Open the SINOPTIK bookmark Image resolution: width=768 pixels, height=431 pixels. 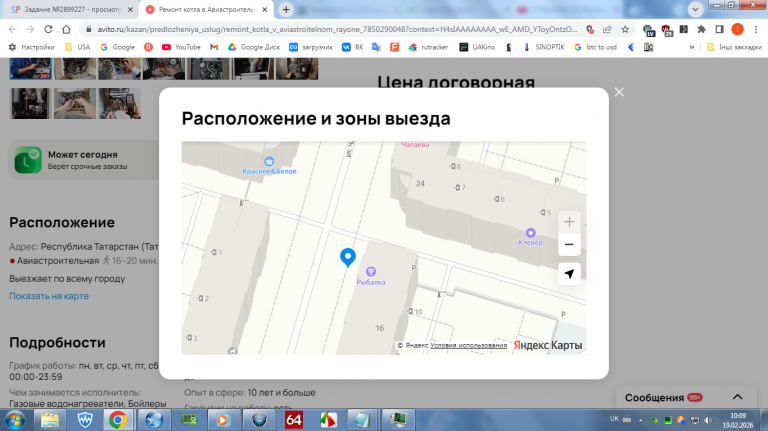[544, 47]
